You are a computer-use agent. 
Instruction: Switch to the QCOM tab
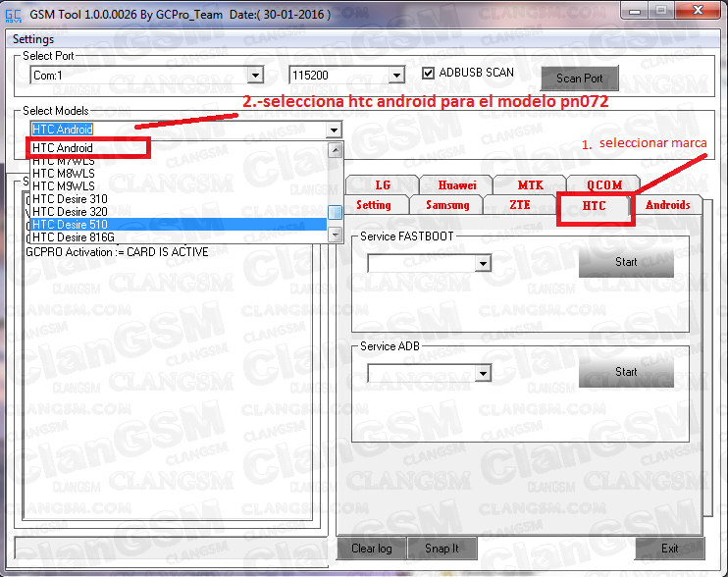[604, 185]
